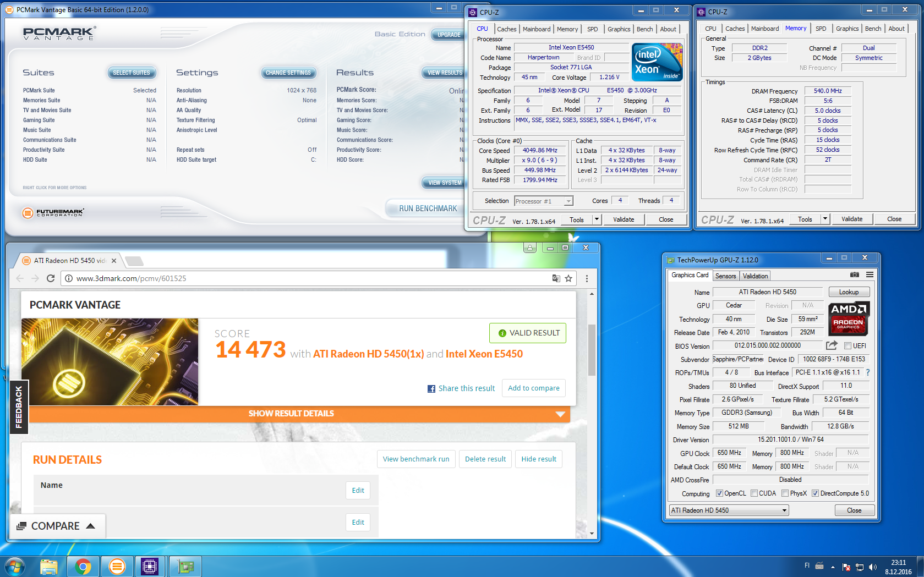Click Edit button in the Name row
Viewport: 924px width, 577px height.
pyautogui.click(x=358, y=490)
